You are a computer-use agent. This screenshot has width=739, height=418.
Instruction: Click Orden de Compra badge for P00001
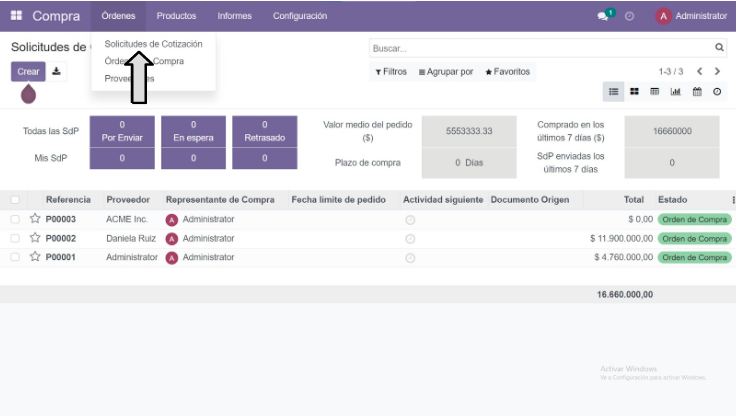(694, 258)
